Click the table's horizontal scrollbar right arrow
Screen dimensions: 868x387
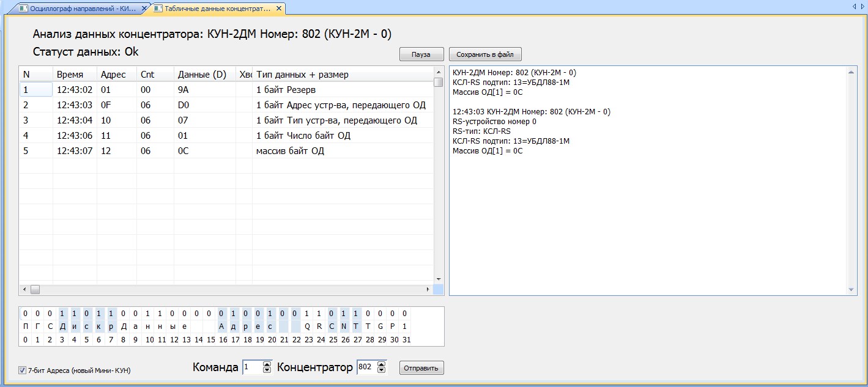click(x=428, y=289)
